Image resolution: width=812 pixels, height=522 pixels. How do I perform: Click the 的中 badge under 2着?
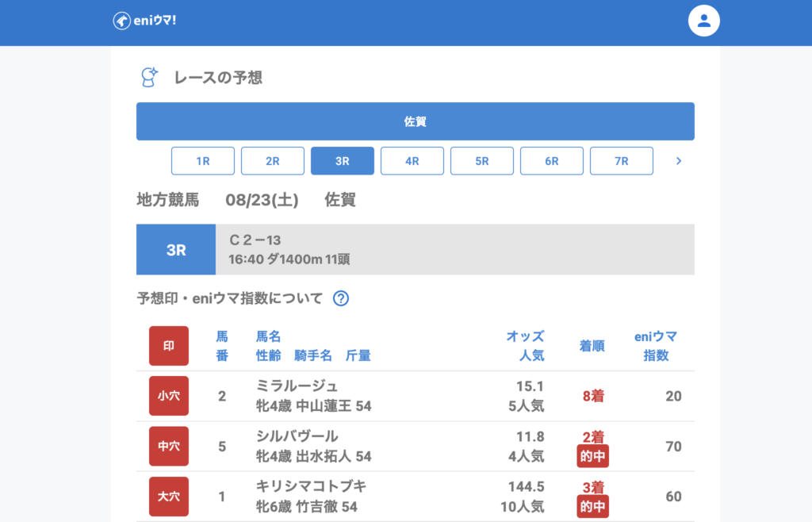pos(592,457)
